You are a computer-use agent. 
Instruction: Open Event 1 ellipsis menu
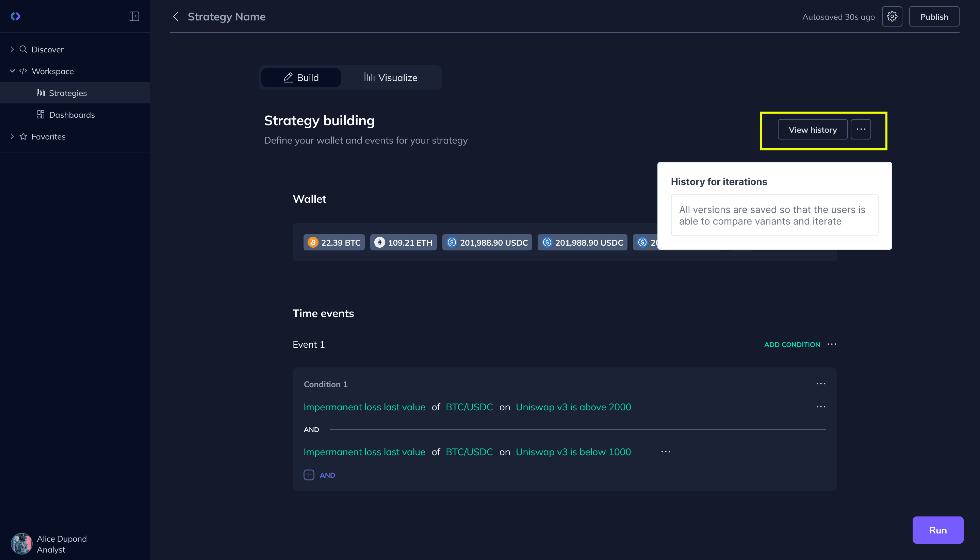(832, 344)
